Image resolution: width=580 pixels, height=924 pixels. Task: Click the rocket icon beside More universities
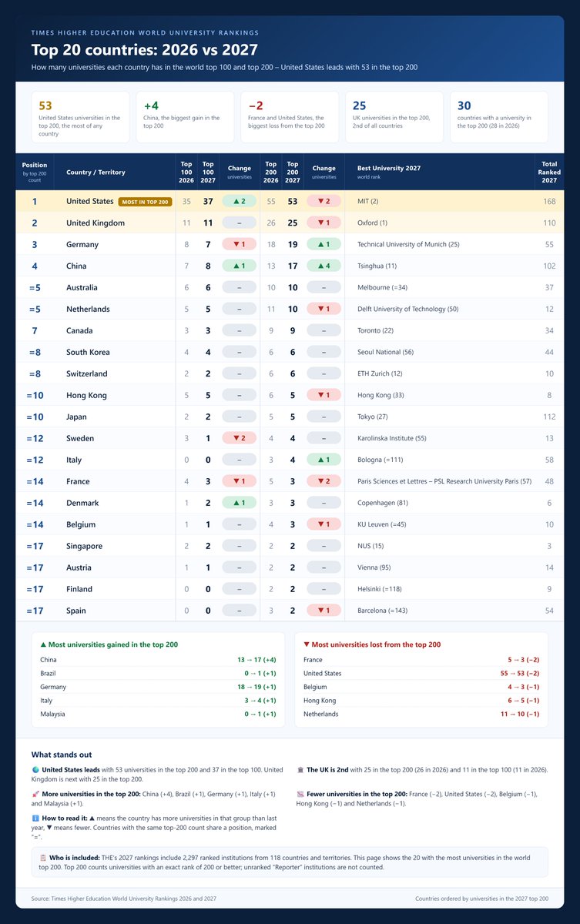tap(35, 792)
